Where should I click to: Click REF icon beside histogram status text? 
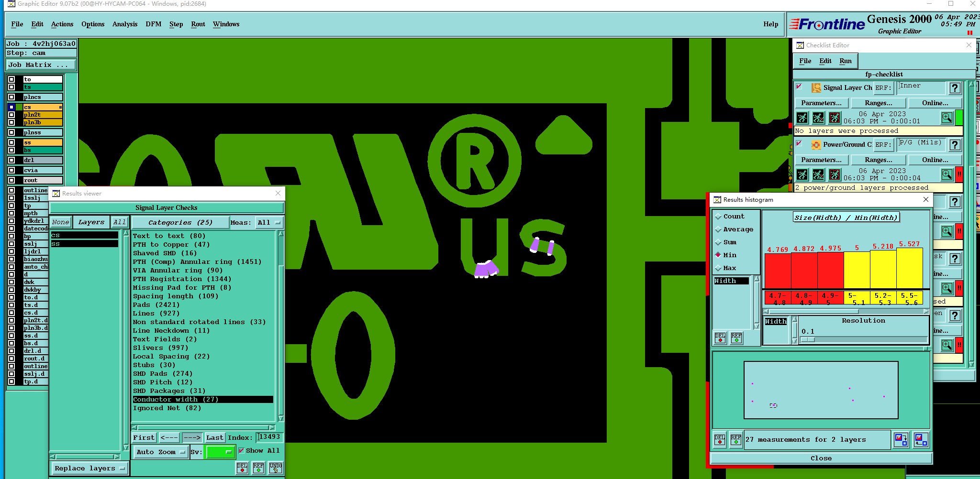tap(736, 440)
